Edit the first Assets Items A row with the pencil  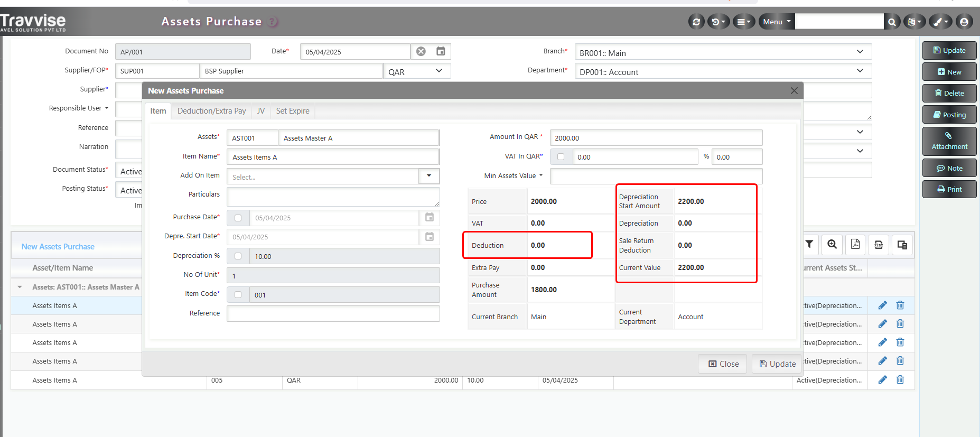pos(883,305)
